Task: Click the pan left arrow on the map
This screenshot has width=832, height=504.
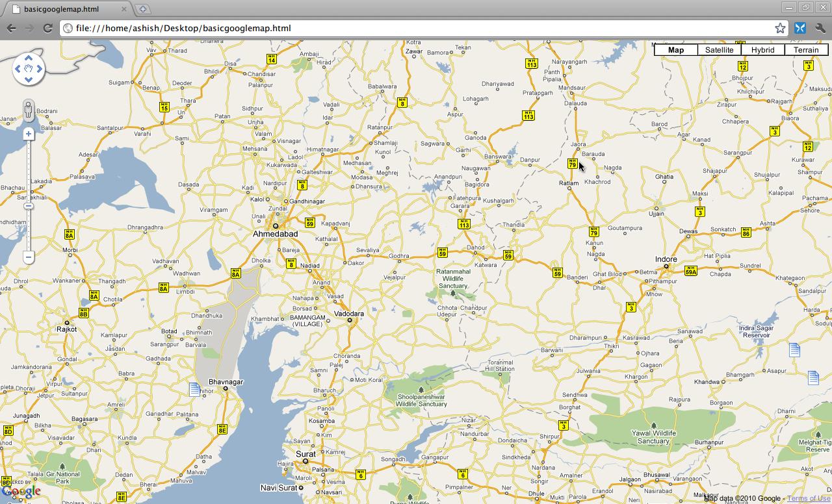Action: (x=17, y=68)
